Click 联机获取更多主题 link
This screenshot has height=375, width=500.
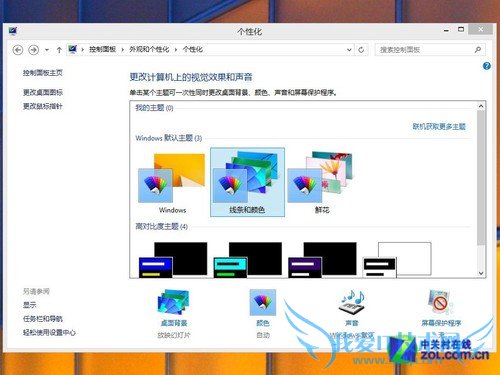[x=439, y=127]
